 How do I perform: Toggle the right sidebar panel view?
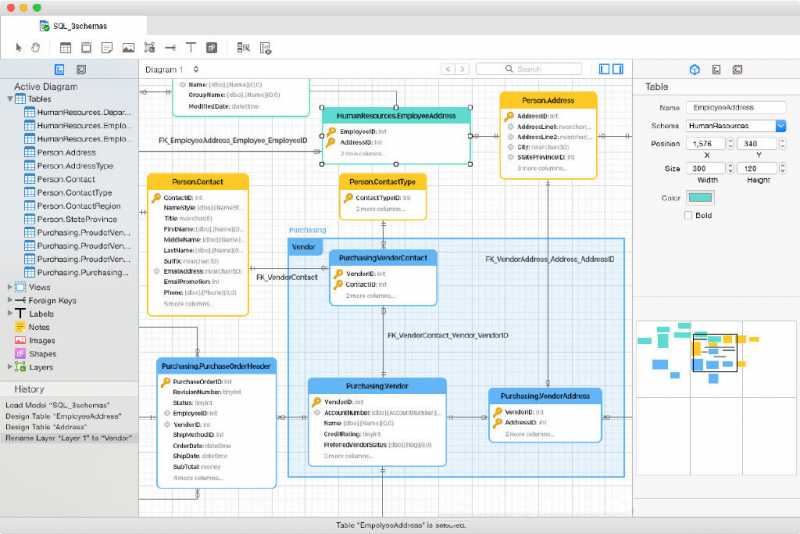617,69
